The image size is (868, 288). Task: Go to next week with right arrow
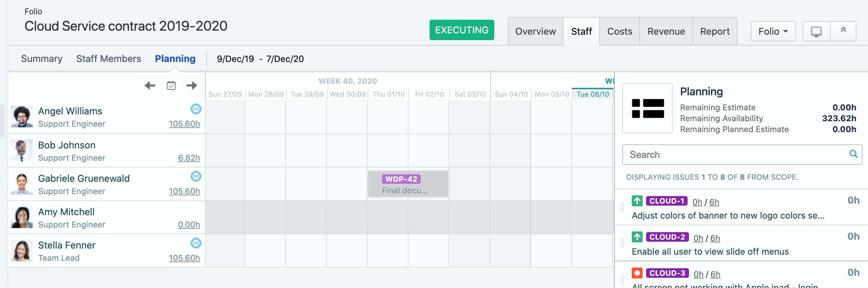point(192,85)
